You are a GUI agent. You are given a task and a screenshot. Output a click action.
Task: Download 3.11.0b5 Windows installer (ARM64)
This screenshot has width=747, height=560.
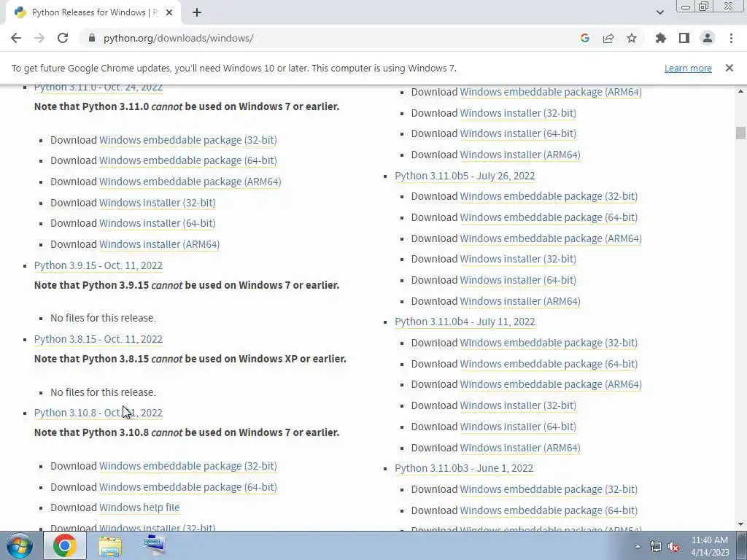pyautogui.click(x=519, y=301)
